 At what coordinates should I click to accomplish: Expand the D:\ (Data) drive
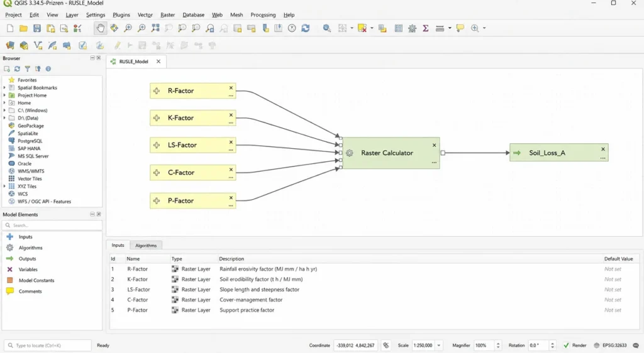(x=4, y=118)
